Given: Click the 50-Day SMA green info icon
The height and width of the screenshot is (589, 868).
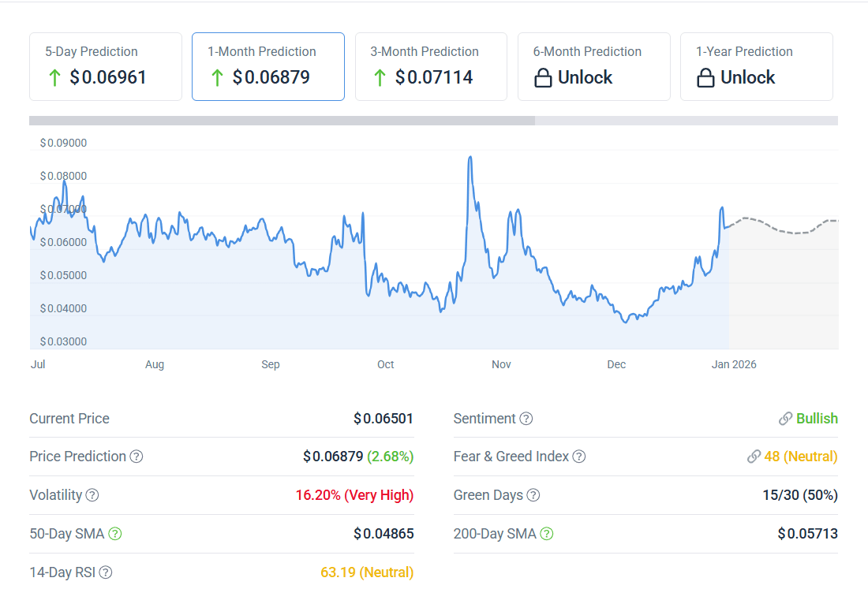Looking at the screenshot, I should coord(114,534).
